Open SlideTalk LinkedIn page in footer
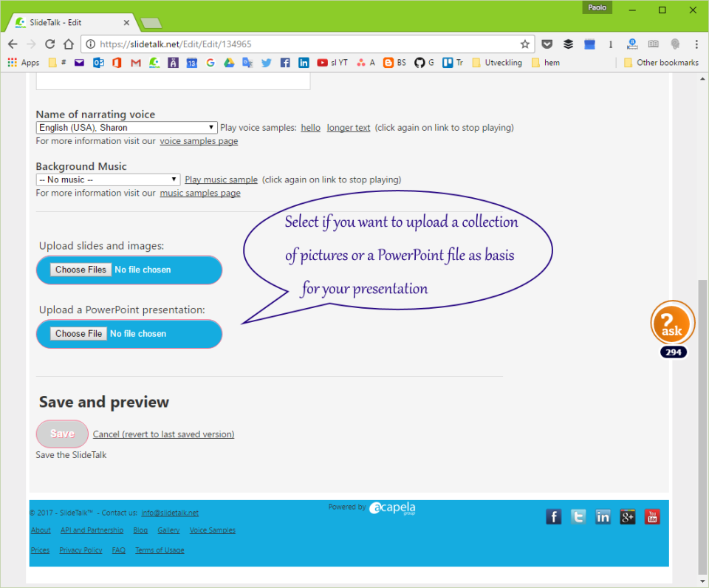 pos(603,516)
